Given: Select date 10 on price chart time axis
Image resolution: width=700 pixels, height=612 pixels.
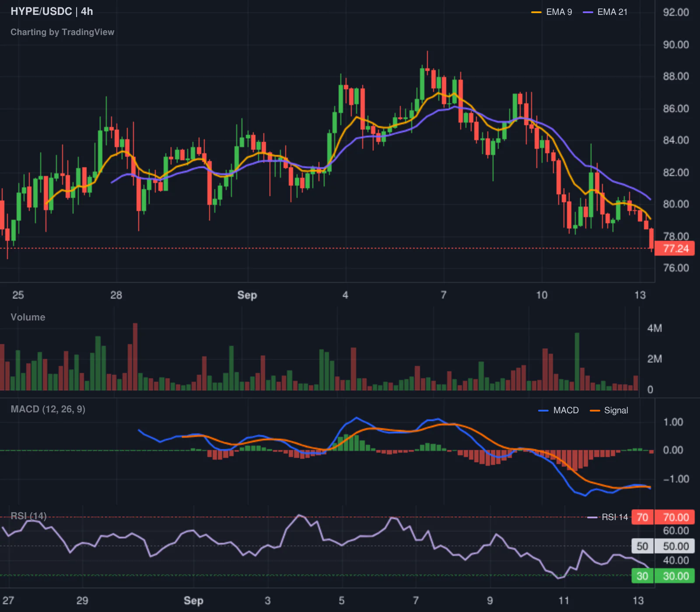Looking at the screenshot, I should click(x=542, y=295).
